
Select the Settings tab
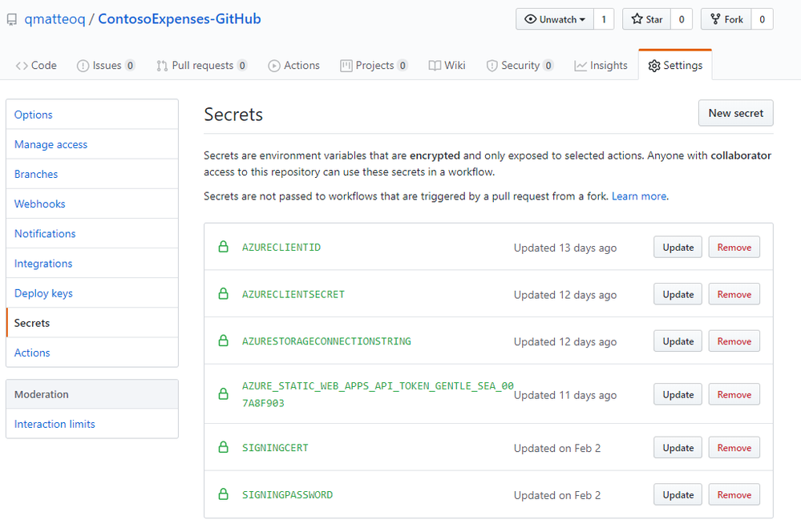pyautogui.click(x=675, y=66)
